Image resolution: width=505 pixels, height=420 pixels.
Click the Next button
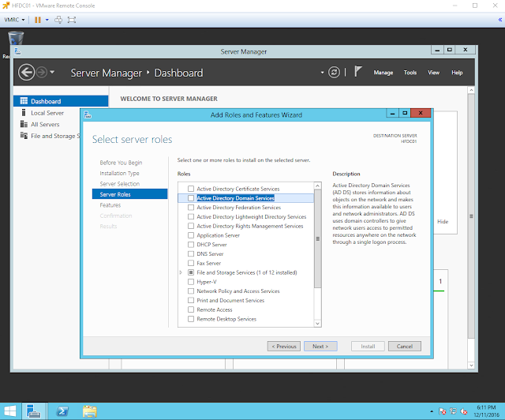point(320,347)
